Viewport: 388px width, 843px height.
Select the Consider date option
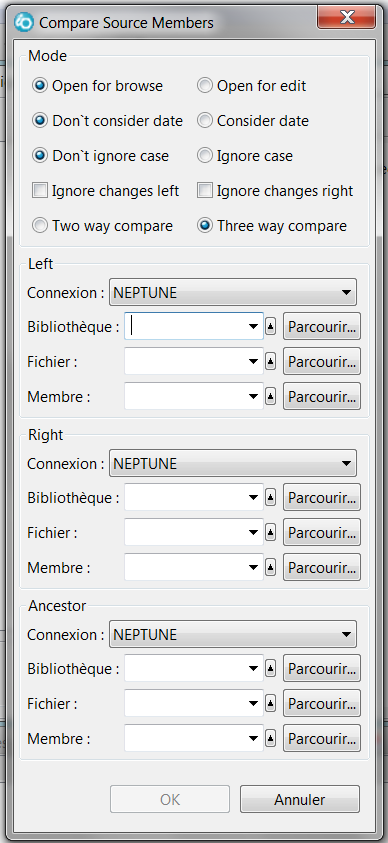pos(253,121)
